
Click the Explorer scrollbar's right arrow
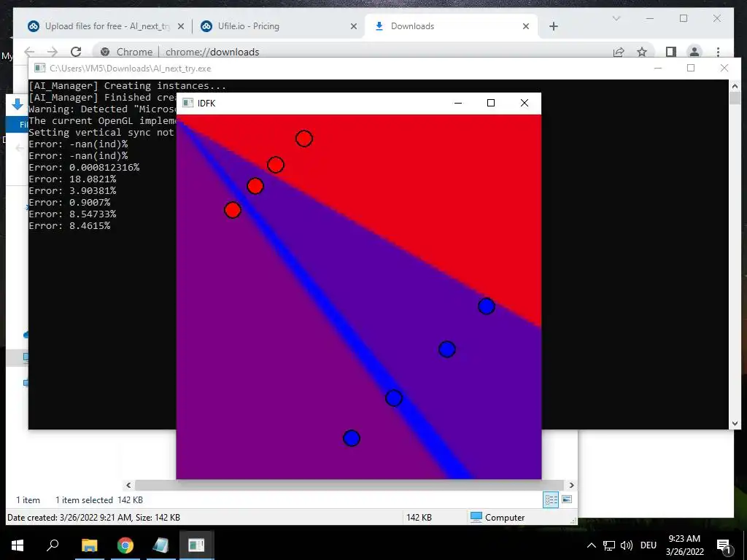point(571,485)
